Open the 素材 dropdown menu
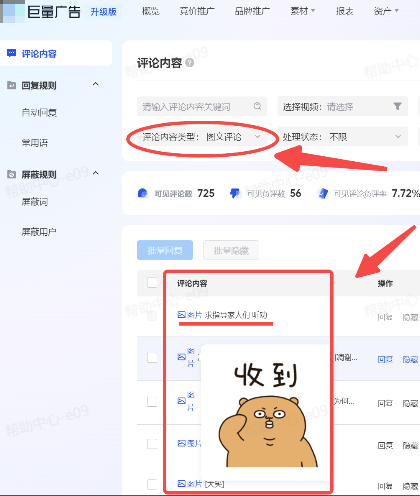This screenshot has height=496, width=420. (x=302, y=11)
